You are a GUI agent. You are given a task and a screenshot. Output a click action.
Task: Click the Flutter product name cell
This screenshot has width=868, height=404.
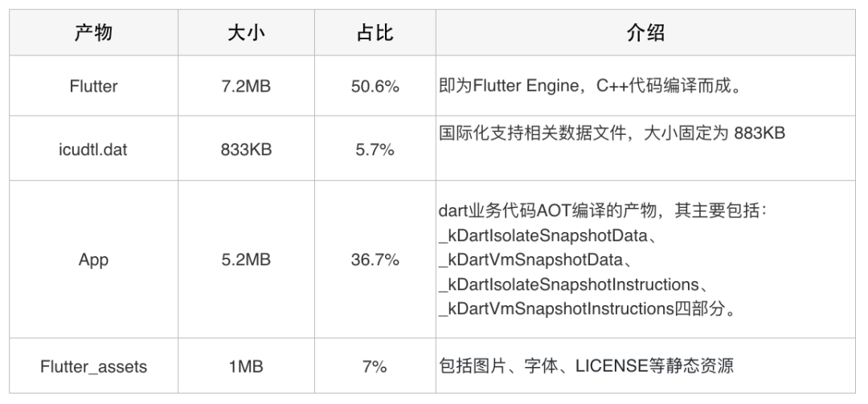click(x=93, y=86)
